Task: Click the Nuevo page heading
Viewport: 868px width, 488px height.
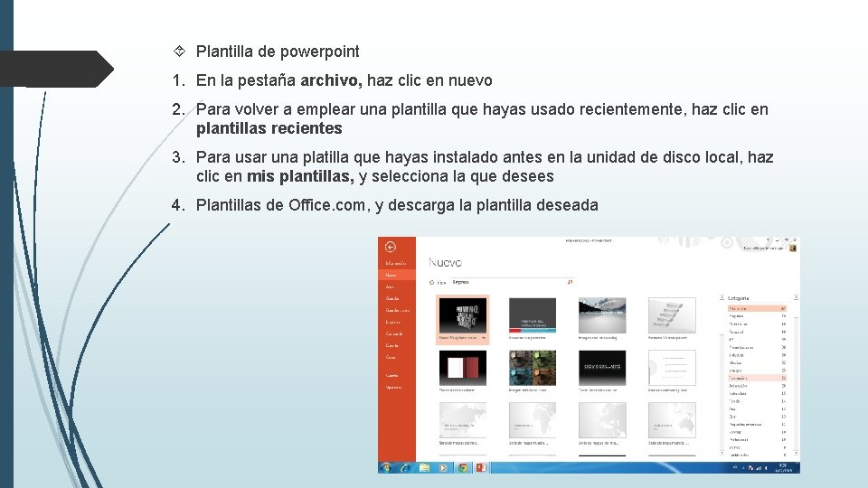Action: coord(445,263)
